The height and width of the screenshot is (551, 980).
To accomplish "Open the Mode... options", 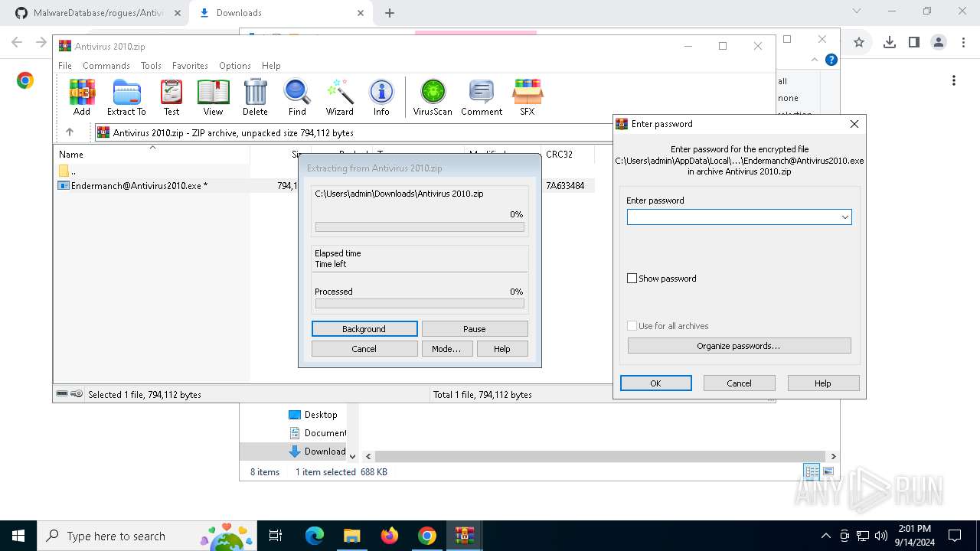I will coord(447,349).
